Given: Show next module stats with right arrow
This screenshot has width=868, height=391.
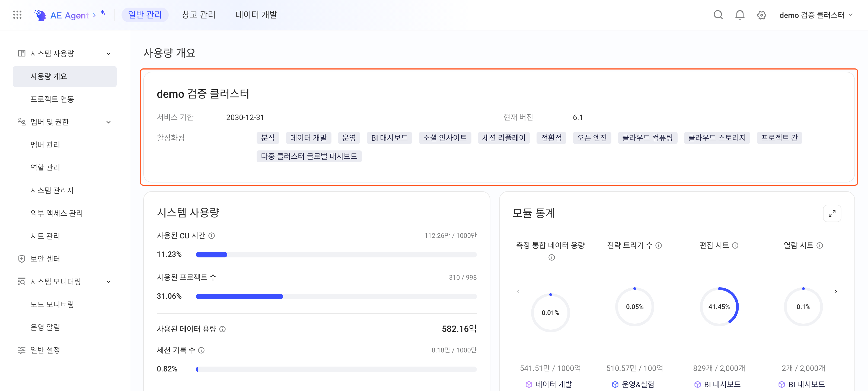Looking at the screenshot, I should click(836, 291).
